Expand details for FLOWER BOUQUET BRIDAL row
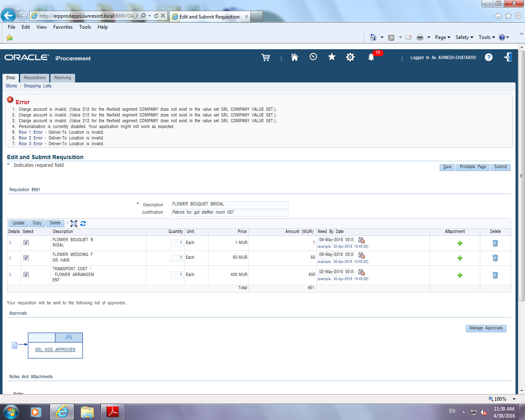 coord(10,243)
